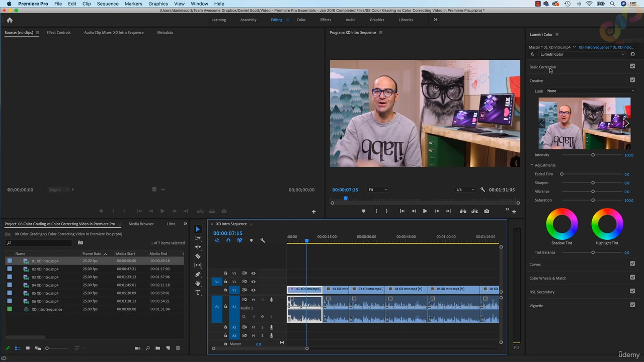The height and width of the screenshot is (362, 644).
Task: Click New Bin folder icon in Project panel
Action: coord(157,348)
